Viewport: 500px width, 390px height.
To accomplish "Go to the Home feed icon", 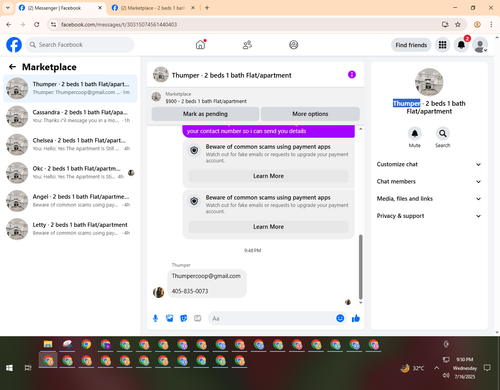I will click(x=200, y=45).
